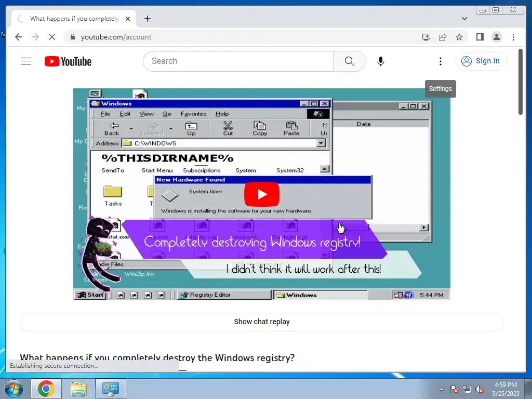Open the YouTube guide hamburger menu
532x399 pixels.
pyautogui.click(x=26, y=61)
